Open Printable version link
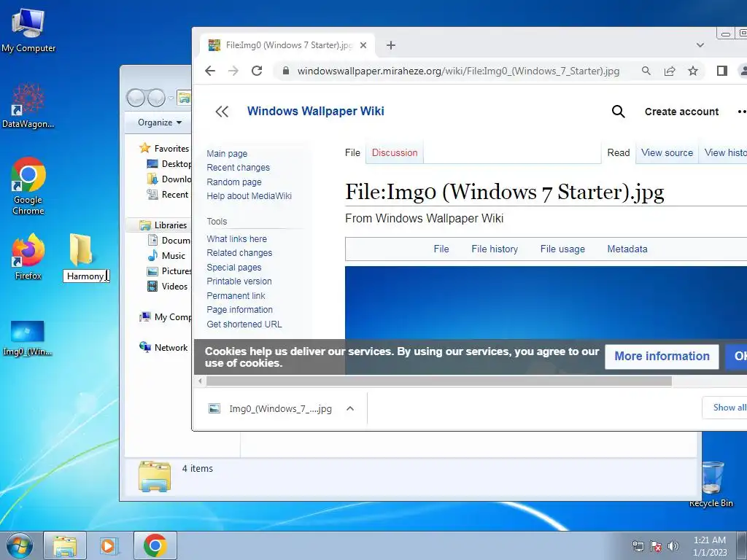The width and height of the screenshot is (747, 560). (x=239, y=281)
